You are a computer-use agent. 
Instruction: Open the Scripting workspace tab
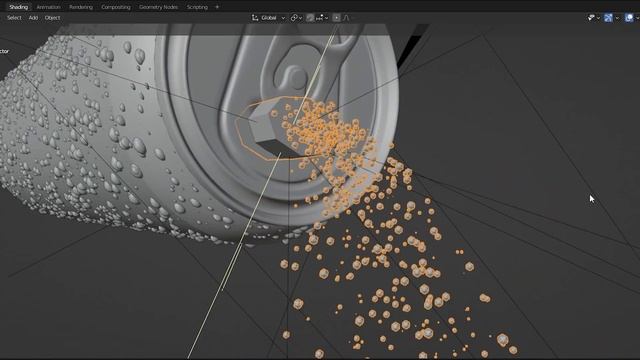tap(197, 7)
